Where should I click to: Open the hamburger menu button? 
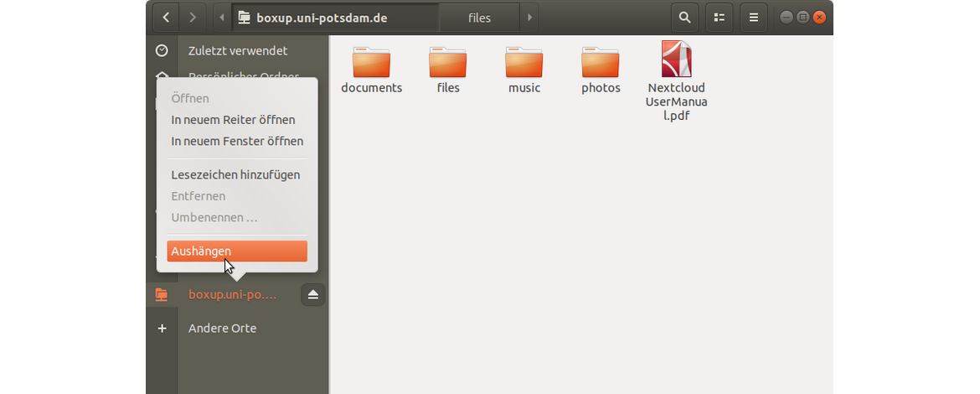click(754, 17)
